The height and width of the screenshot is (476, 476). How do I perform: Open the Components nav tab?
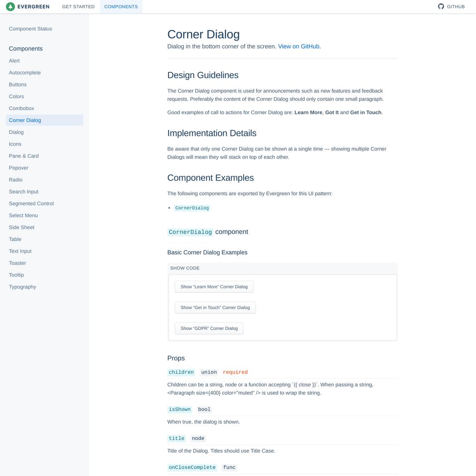tap(121, 7)
